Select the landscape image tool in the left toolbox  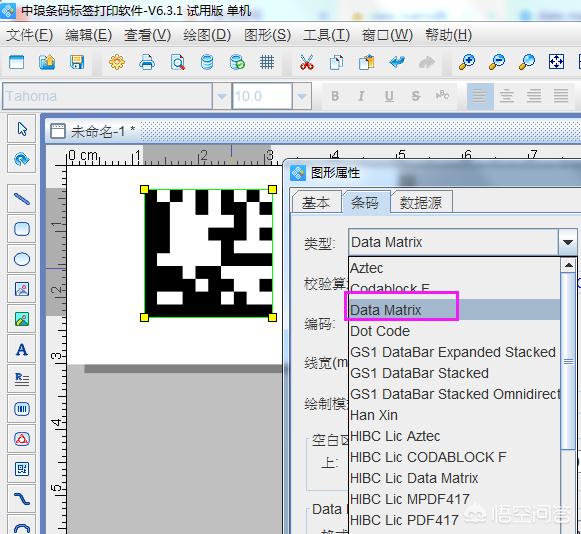22,319
